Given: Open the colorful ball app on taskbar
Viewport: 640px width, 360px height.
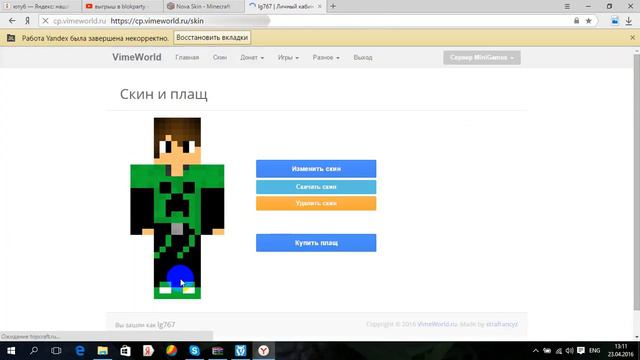Looking at the screenshot, I should tap(171, 351).
